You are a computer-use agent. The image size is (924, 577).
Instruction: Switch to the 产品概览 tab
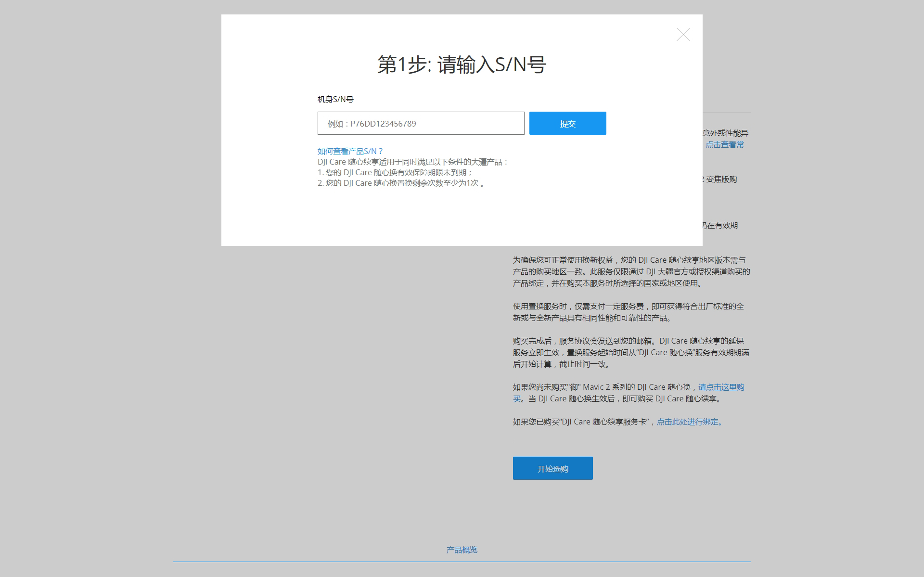462,550
